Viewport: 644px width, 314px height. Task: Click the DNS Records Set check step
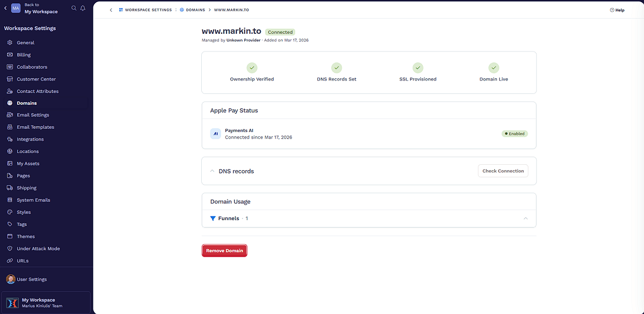[336, 72]
